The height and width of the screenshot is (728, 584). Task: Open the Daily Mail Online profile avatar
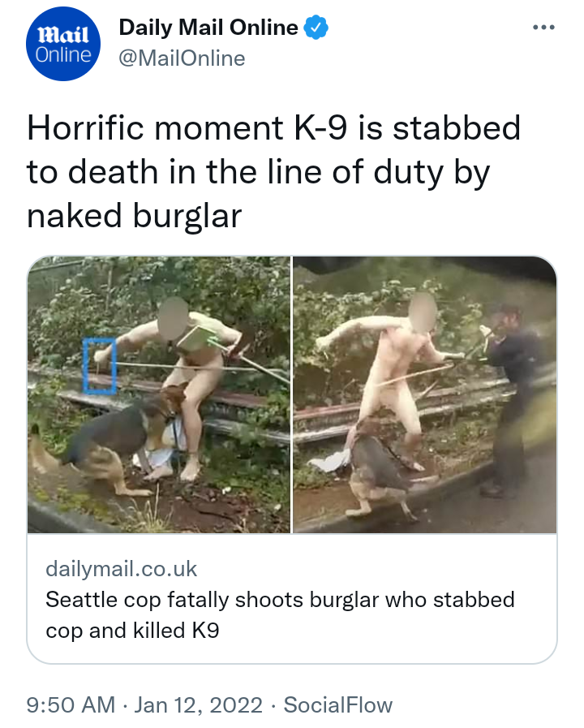(63, 44)
